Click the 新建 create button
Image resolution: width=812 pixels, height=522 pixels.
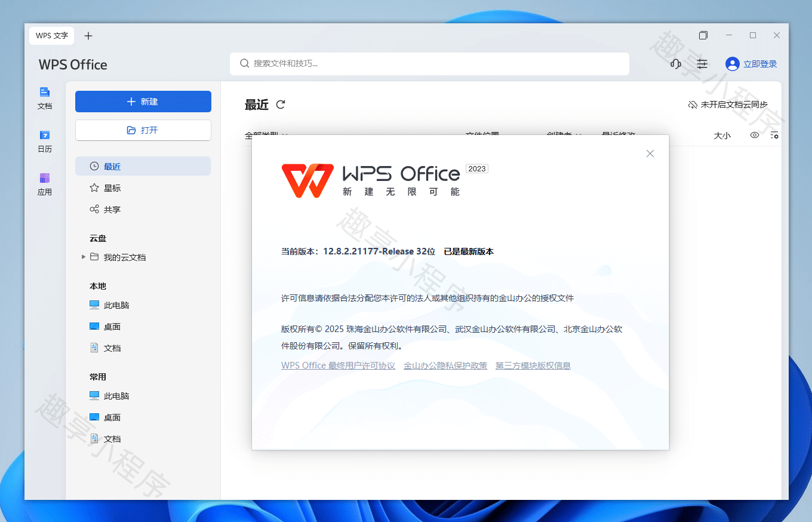pyautogui.click(x=143, y=102)
